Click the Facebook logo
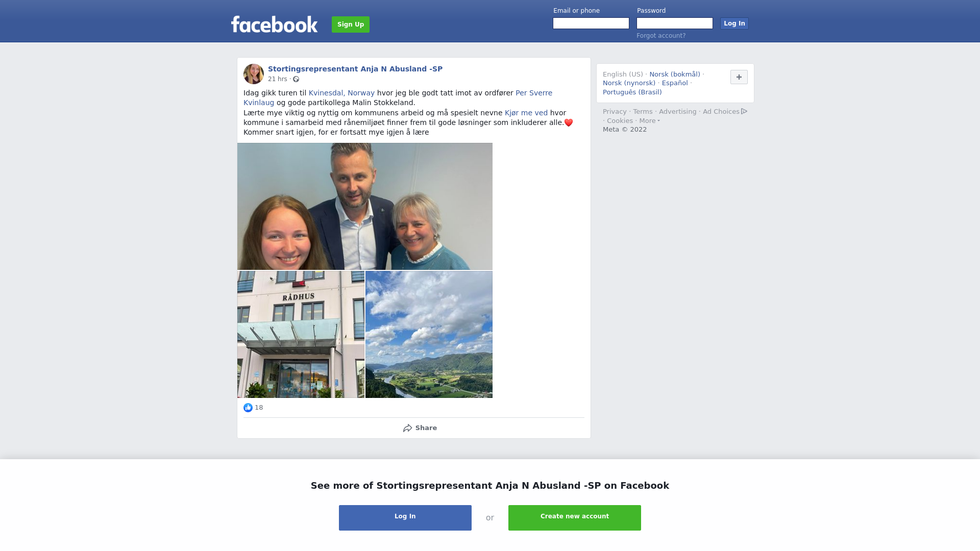Screen dimensions: 980x551 coord(274,24)
